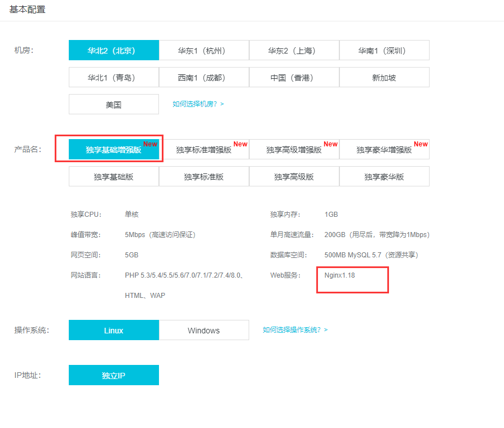Click the 独立IP address option
504x428 pixels.
pos(114,375)
